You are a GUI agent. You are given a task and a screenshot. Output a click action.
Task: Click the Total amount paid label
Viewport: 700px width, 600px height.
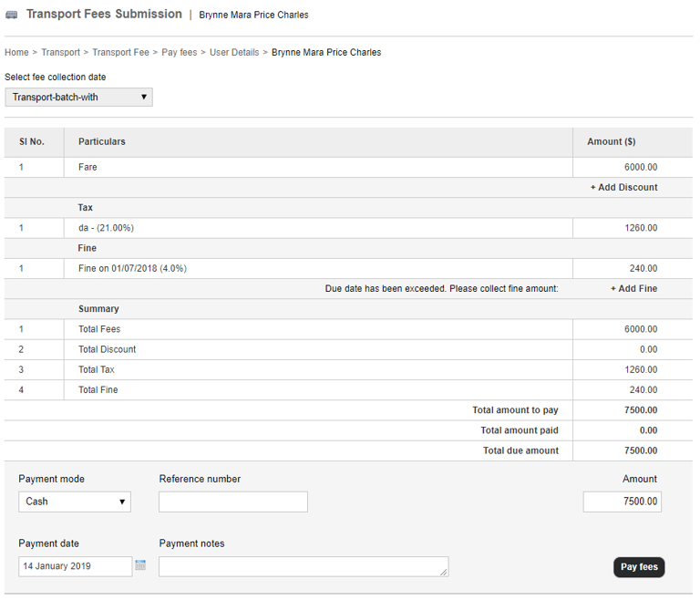tap(520, 430)
